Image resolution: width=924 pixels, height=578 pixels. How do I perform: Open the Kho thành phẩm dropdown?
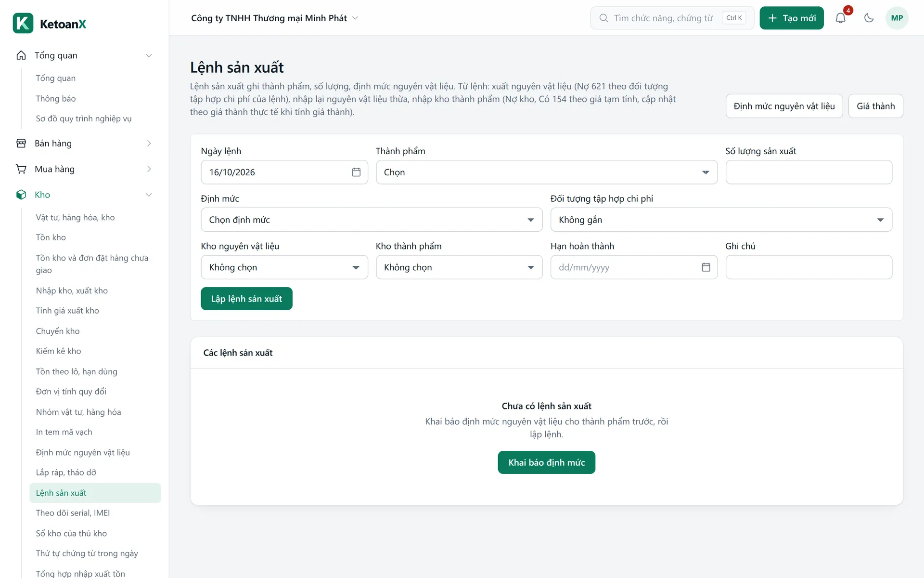[x=459, y=267]
